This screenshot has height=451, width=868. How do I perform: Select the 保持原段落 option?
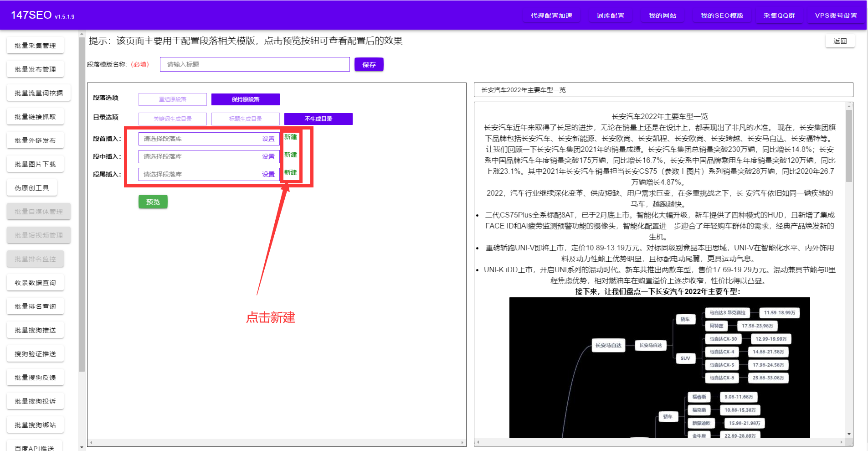tap(246, 99)
